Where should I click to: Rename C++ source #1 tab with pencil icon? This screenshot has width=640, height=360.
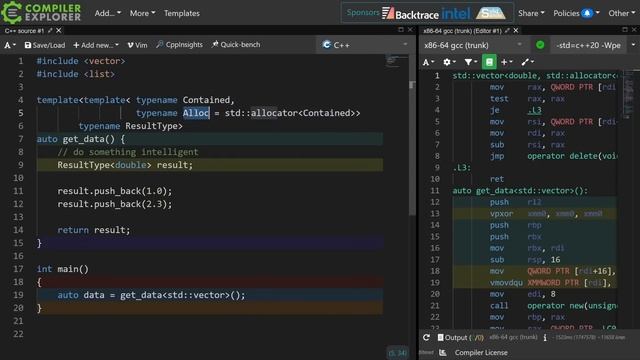[x=50, y=31]
